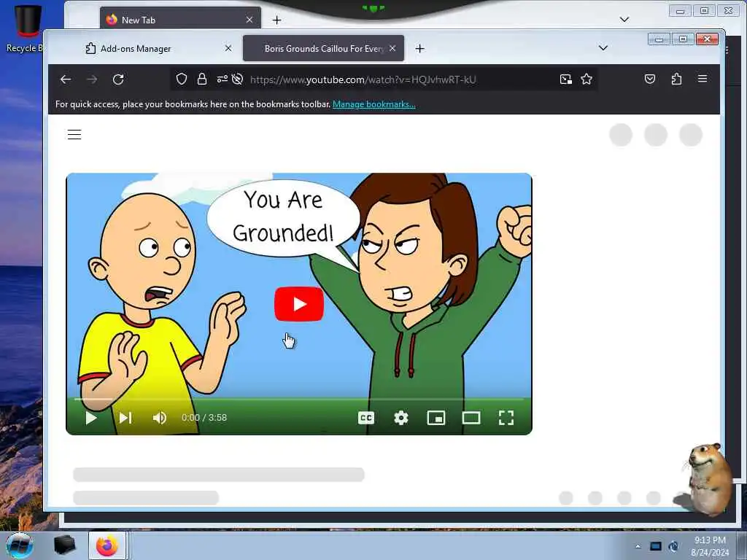
Task: Select the Boris Grounds Caillou tab
Action: (323, 49)
